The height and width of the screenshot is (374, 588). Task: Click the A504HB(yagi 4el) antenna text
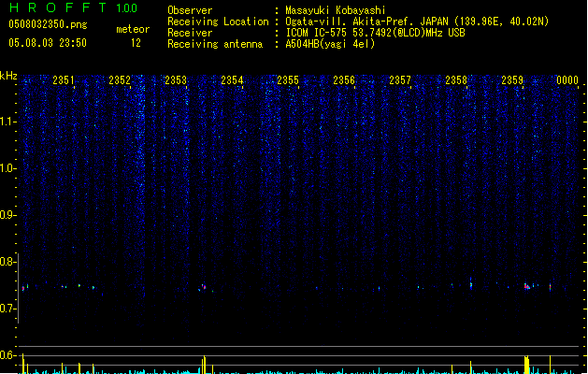pos(330,44)
